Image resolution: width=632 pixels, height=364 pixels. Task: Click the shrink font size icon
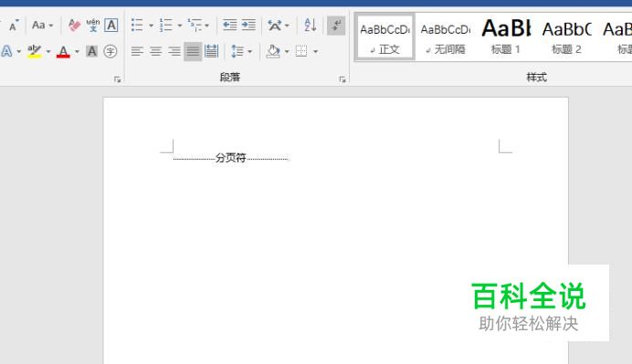click(x=14, y=26)
